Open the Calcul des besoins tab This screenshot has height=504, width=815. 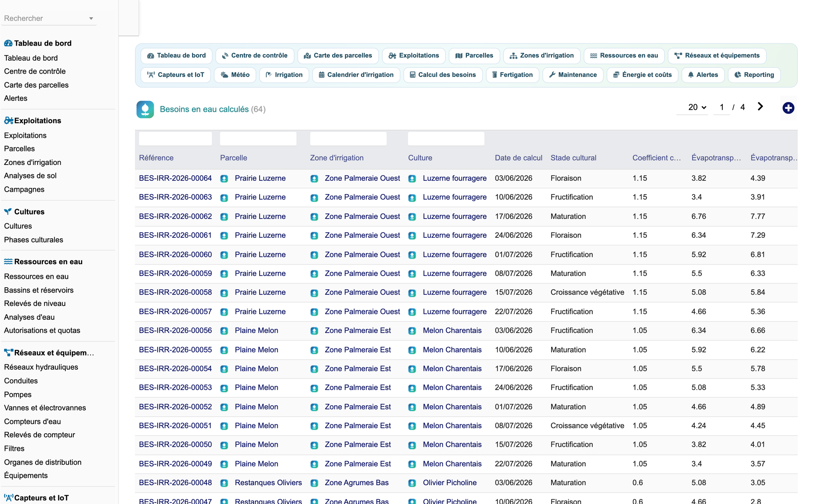tap(443, 75)
